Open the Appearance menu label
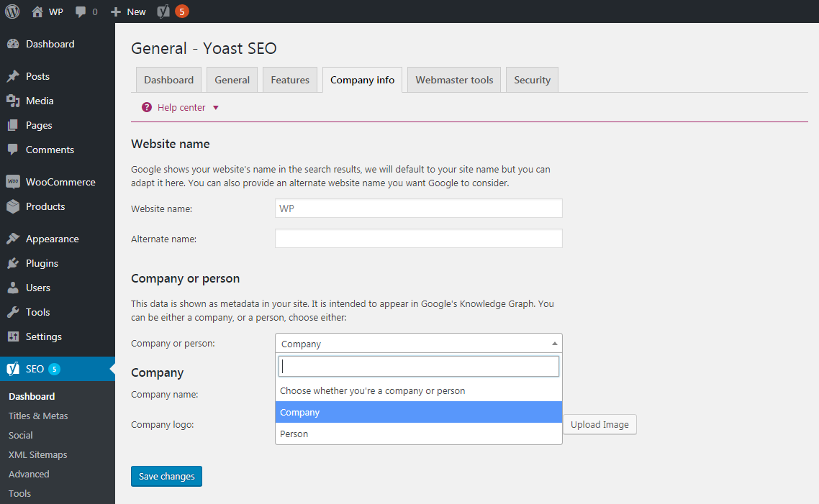The image size is (819, 504). pos(53,239)
